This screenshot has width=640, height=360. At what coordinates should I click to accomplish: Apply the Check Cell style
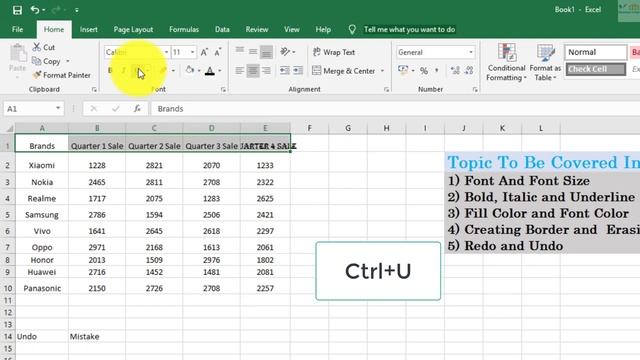tap(596, 69)
